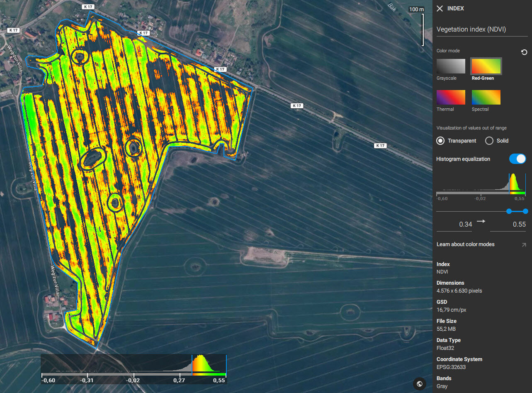The image size is (532, 393).
Task: Open the basemap globe selector
Action: (420, 384)
